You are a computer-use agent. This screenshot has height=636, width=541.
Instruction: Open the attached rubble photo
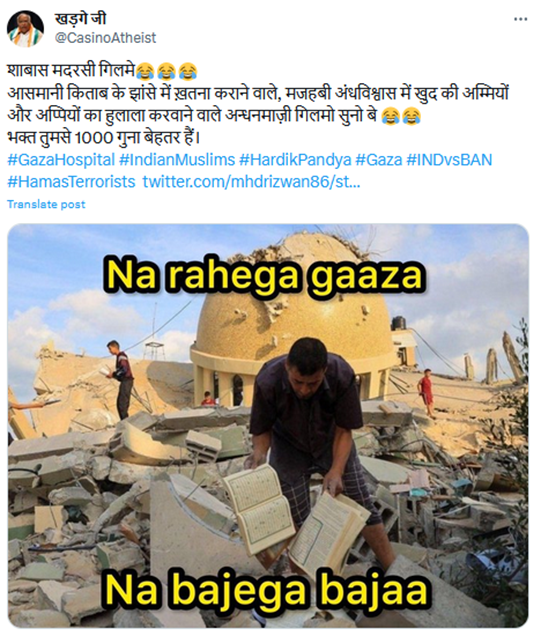coord(268,425)
